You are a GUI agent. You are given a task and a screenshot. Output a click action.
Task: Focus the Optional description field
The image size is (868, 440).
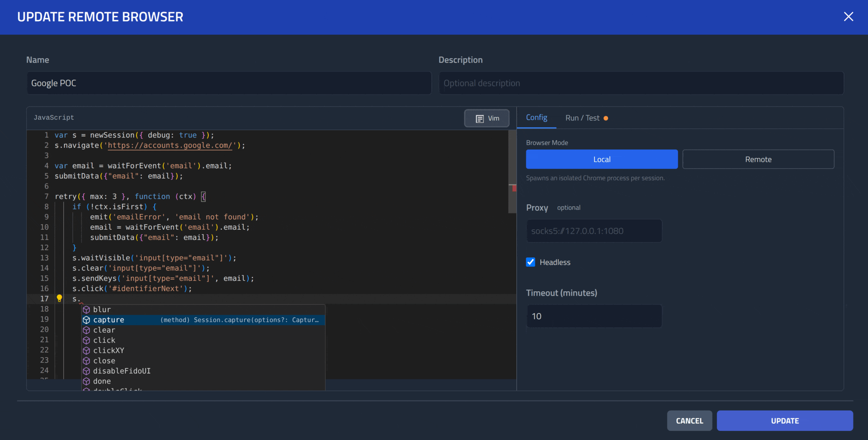coord(641,83)
